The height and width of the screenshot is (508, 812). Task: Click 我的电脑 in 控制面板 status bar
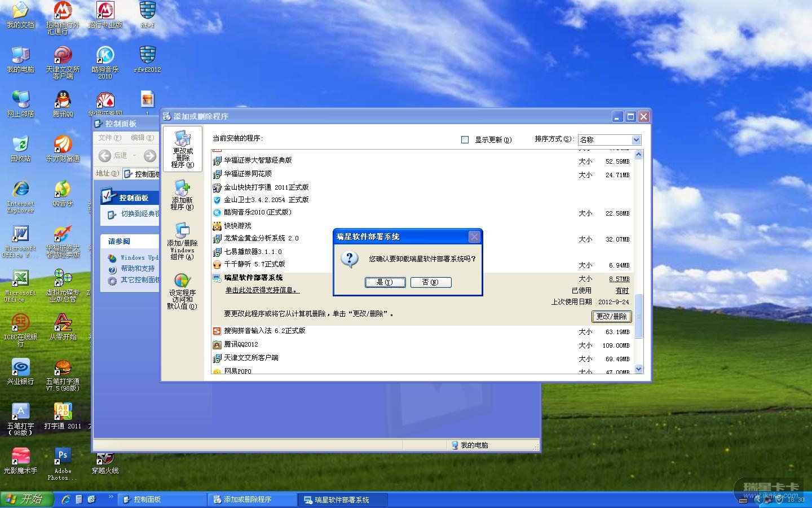[x=470, y=445]
